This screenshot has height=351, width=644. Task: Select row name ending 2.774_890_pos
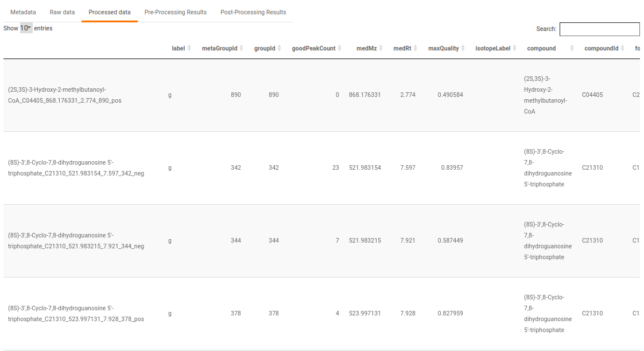point(64,95)
